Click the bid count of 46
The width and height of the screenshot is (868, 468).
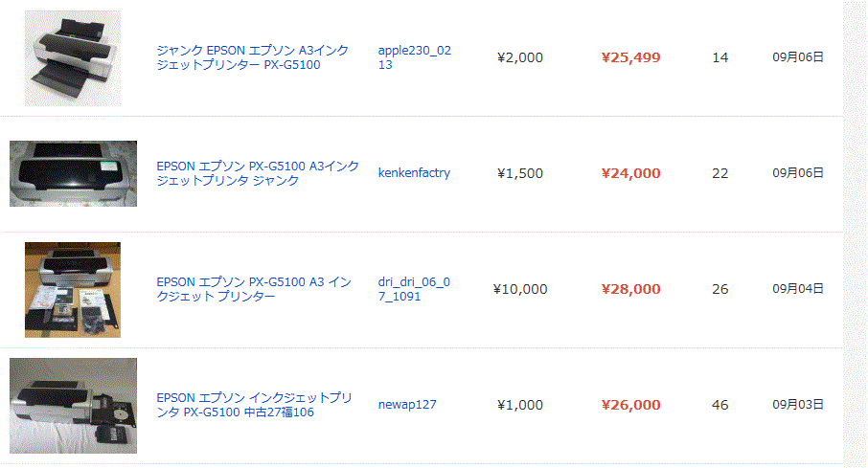click(x=720, y=405)
